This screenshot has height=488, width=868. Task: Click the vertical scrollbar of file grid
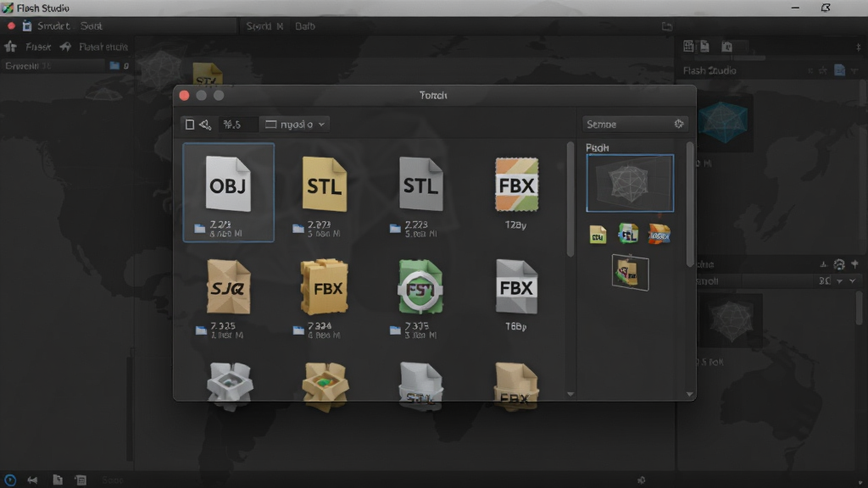[x=570, y=199]
